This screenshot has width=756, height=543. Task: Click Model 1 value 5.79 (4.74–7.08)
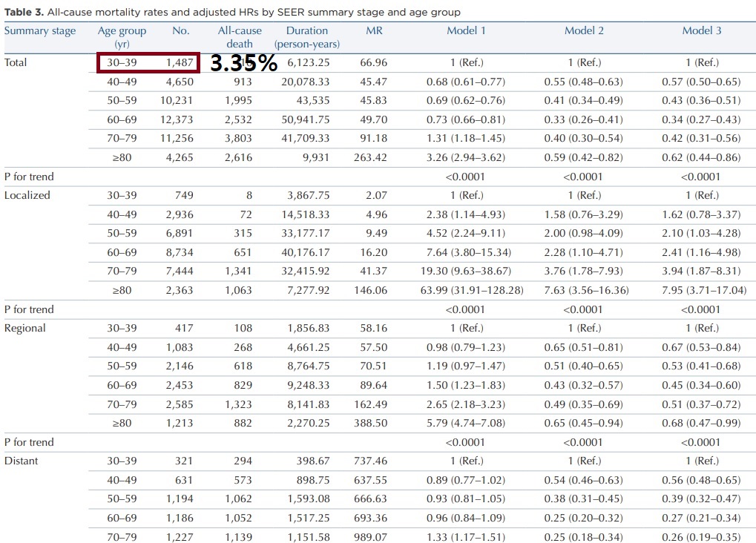466,423
